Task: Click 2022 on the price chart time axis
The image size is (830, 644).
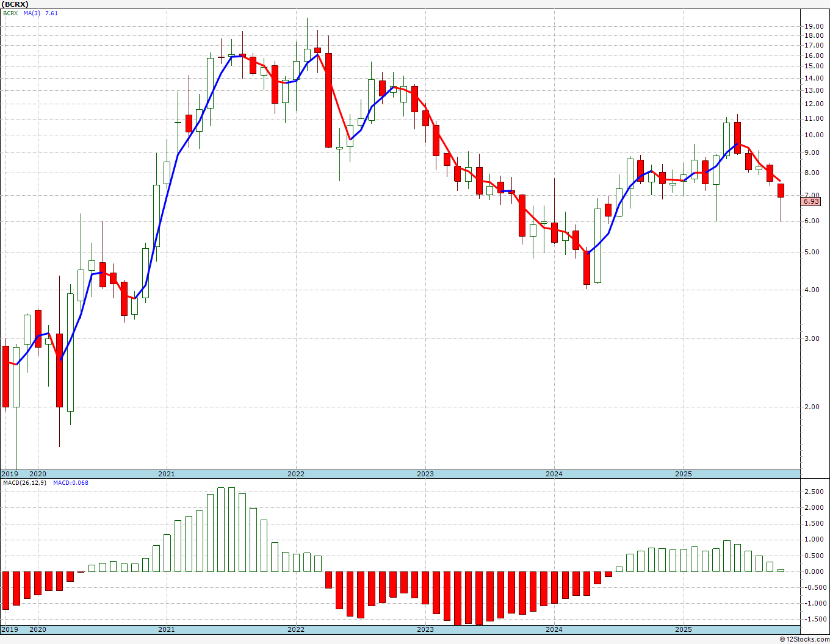Action: (296, 474)
